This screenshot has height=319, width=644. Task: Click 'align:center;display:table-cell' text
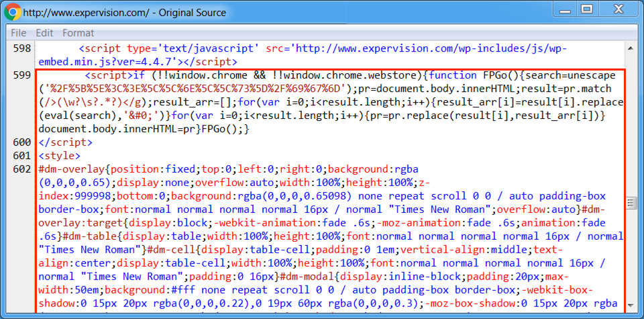(x=132, y=263)
